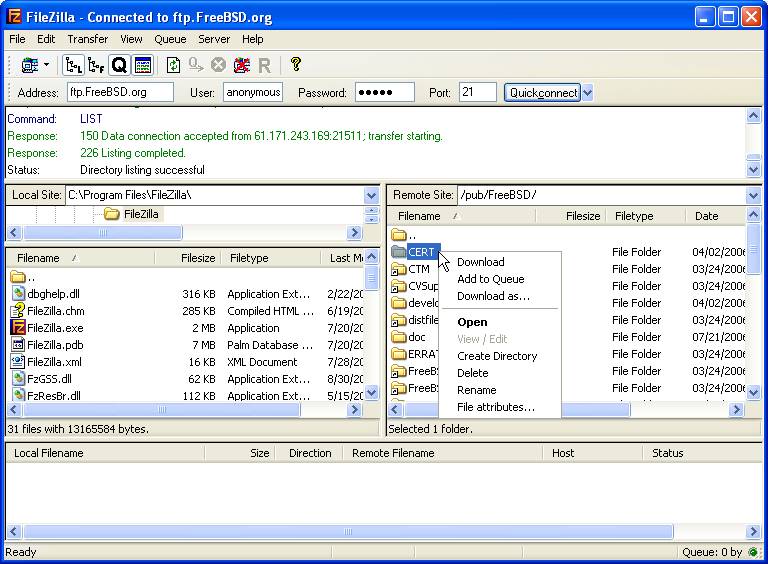
Task: Click the Refresh toolbar icon
Action: (173, 65)
